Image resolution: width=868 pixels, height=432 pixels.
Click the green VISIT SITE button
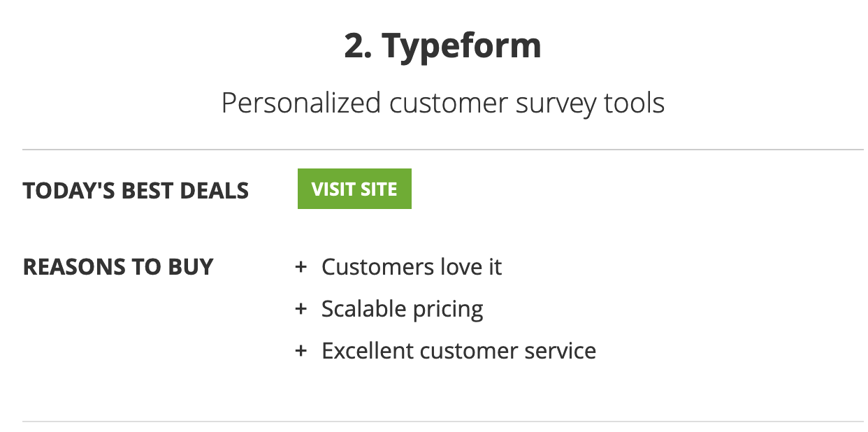click(x=354, y=189)
